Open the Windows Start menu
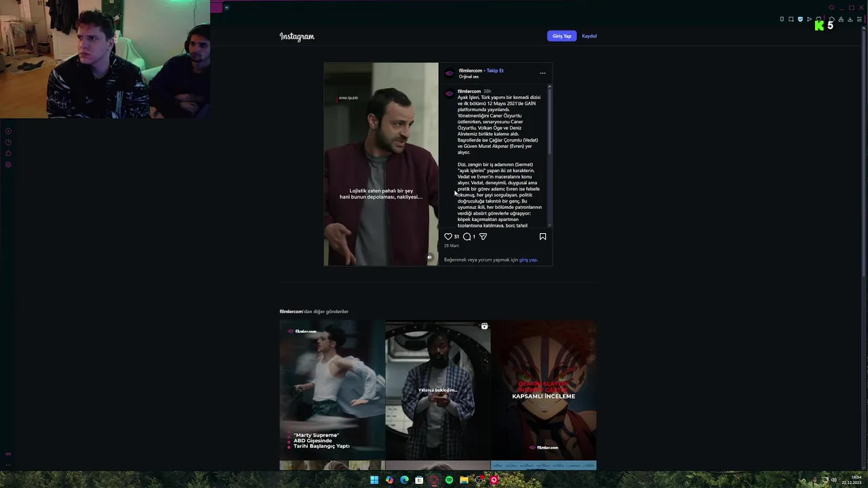 tap(374, 480)
